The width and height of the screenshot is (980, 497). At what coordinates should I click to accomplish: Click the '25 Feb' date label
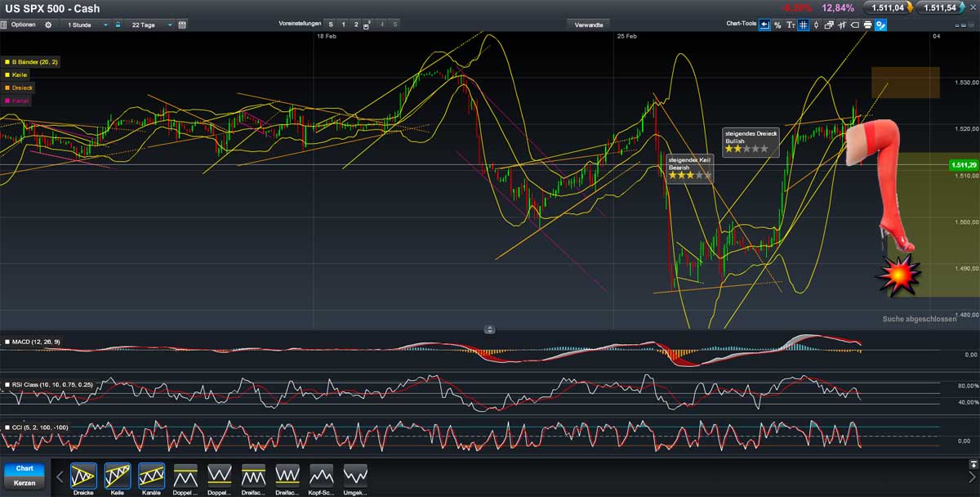coord(627,37)
